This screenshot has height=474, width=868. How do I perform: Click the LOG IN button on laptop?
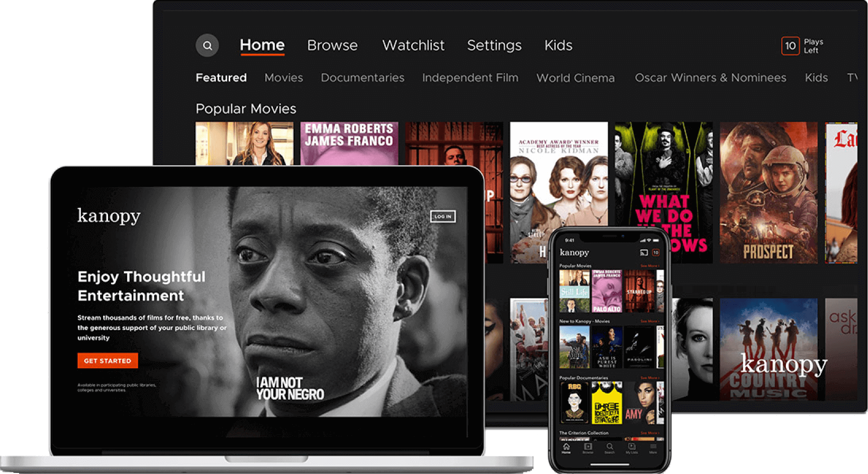443,216
